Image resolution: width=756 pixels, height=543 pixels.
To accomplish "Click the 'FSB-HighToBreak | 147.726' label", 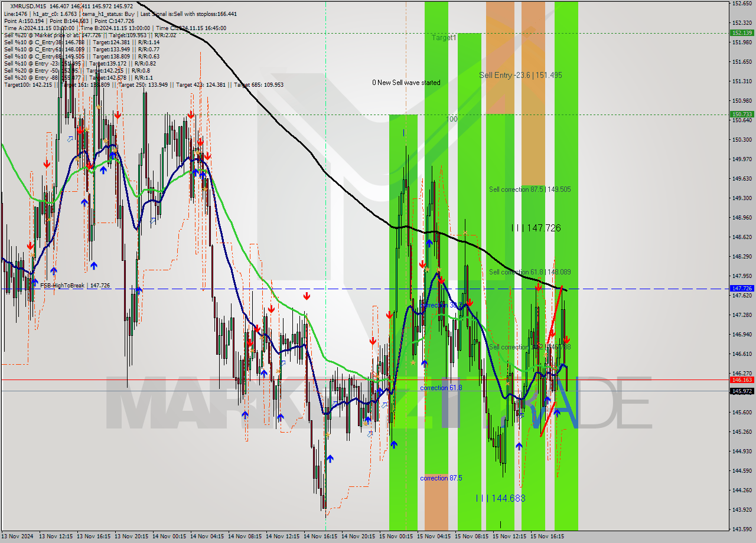I will click(75, 286).
